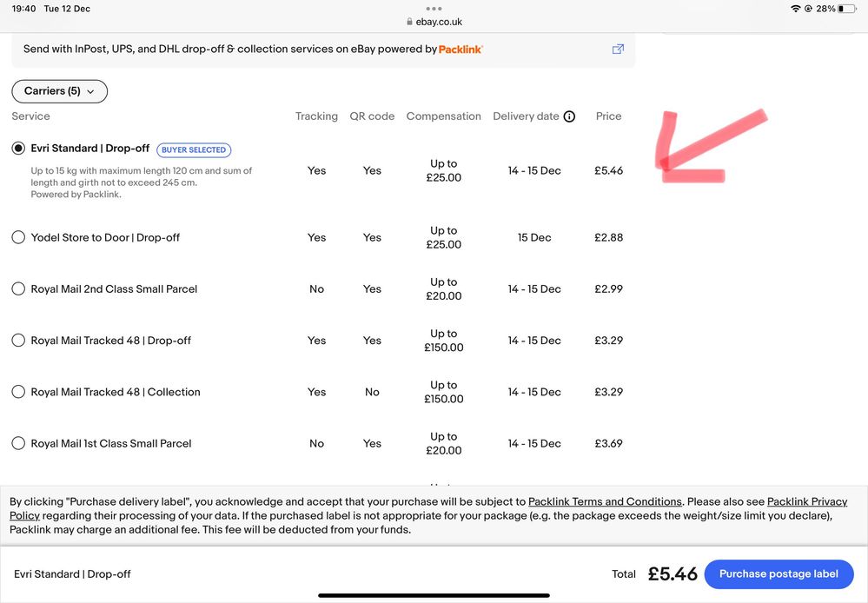This screenshot has width=868, height=603.
Task: Select the Evri Standard Drop-off radio button
Action: click(18, 149)
